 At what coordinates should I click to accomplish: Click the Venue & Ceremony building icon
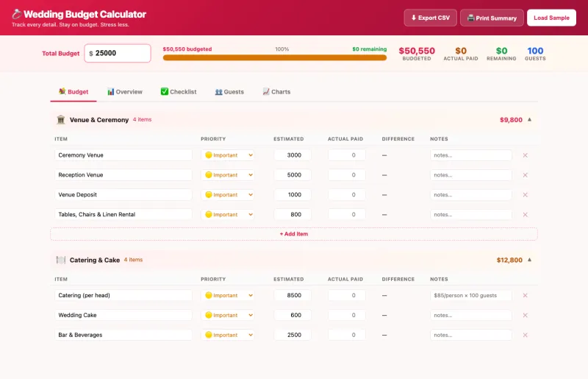(x=61, y=119)
